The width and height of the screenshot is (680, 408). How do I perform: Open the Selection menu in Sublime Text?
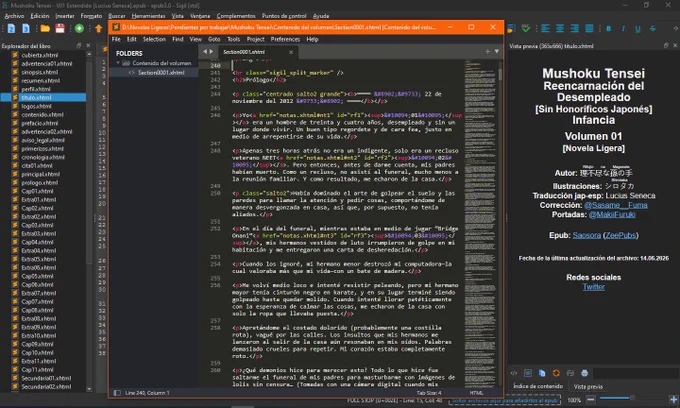tap(154, 39)
